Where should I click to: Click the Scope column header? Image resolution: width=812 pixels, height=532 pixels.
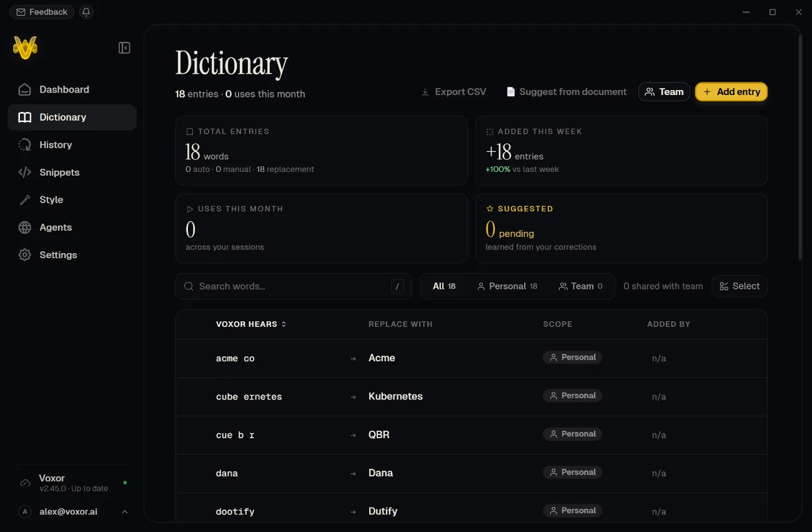(x=558, y=324)
